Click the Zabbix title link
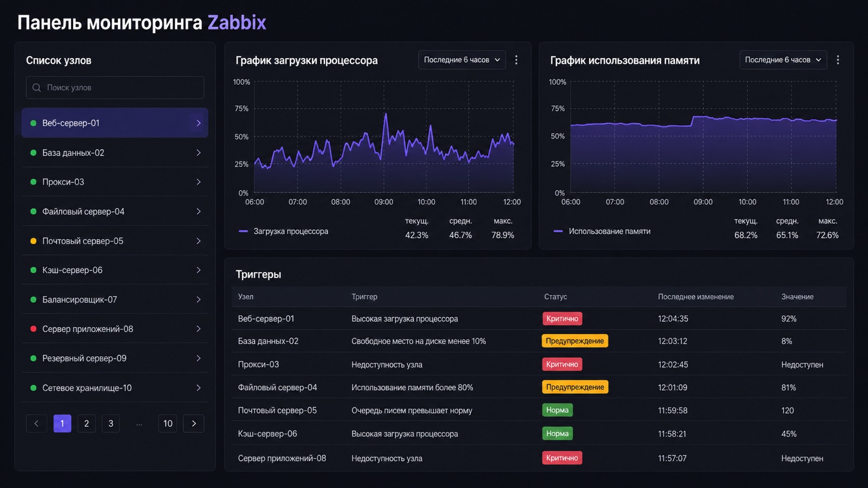This screenshot has height=488, width=868. click(x=237, y=22)
